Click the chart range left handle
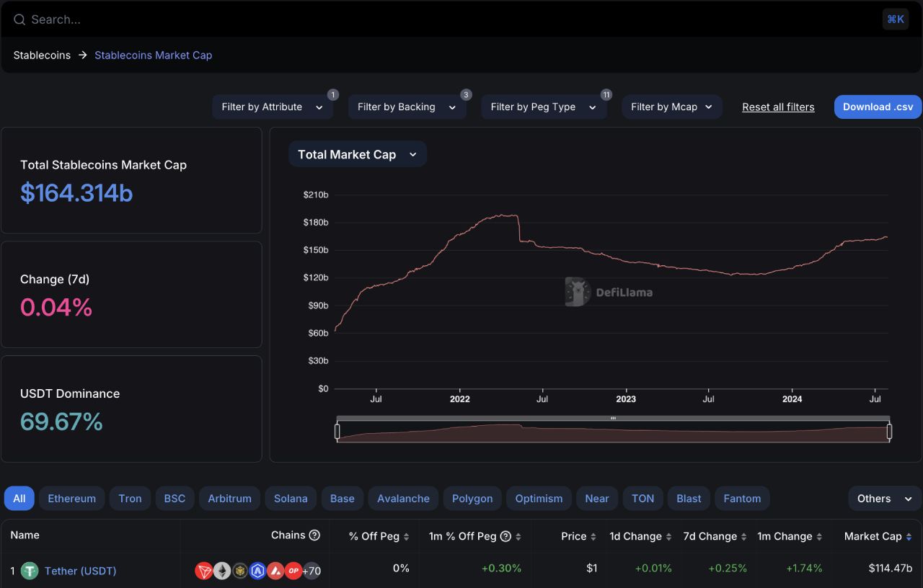The height and width of the screenshot is (588, 923). point(337,431)
